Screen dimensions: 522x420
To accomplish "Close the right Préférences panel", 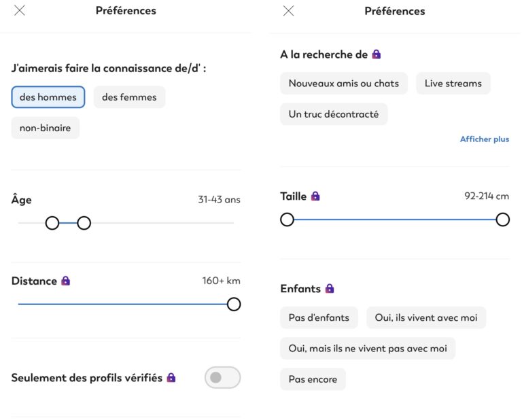I will pos(289,11).
